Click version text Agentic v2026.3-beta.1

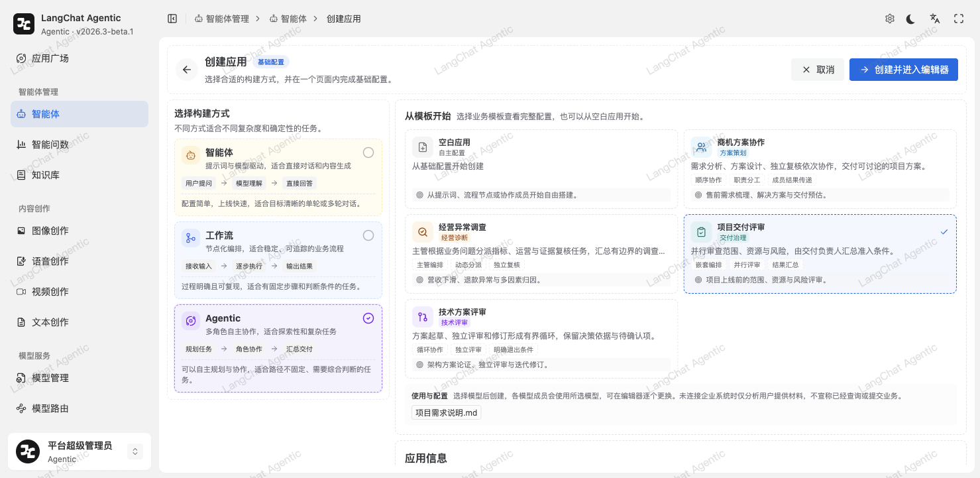pyautogui.click(x=87, y=31)
